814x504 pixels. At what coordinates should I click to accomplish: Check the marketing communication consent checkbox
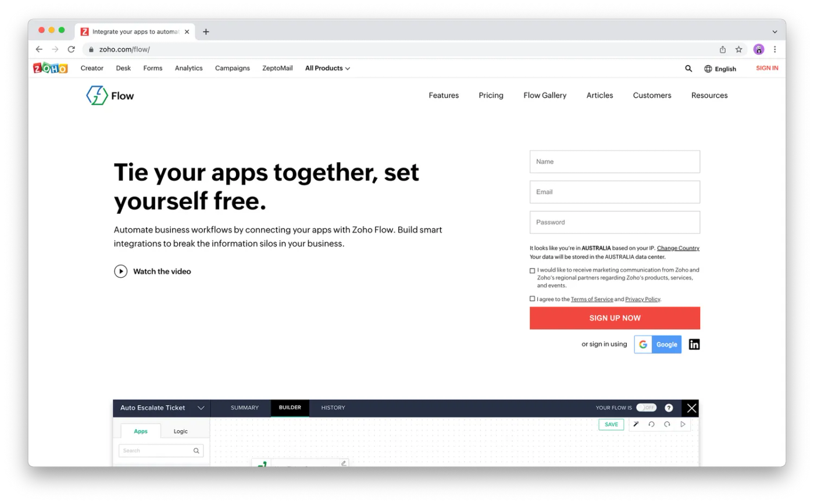532,270
